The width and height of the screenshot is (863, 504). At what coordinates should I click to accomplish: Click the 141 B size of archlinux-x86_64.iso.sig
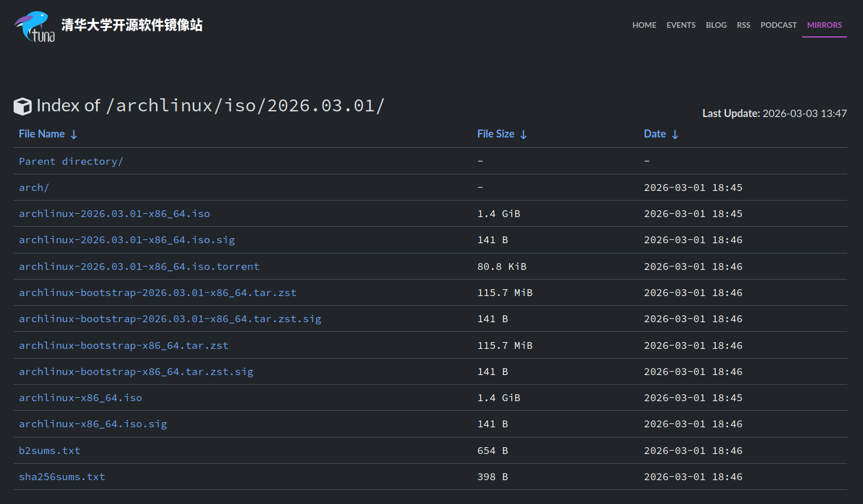493,424
